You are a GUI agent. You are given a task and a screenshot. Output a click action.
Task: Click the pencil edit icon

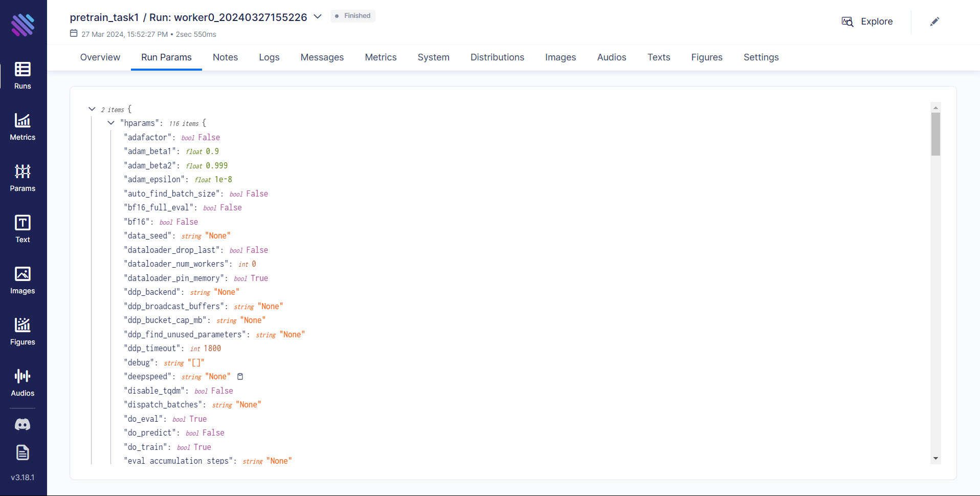click(x=934, y=21)
